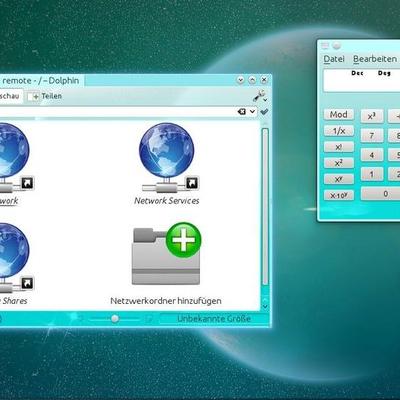The image size is (400, 400).
Task: Click the x·10^y exponent button
Action: (x=339, y=195)
